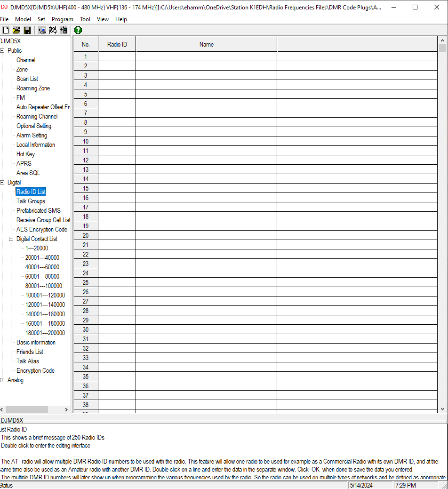Open Basic information tree item
The image size is (448, 489).
36,343
